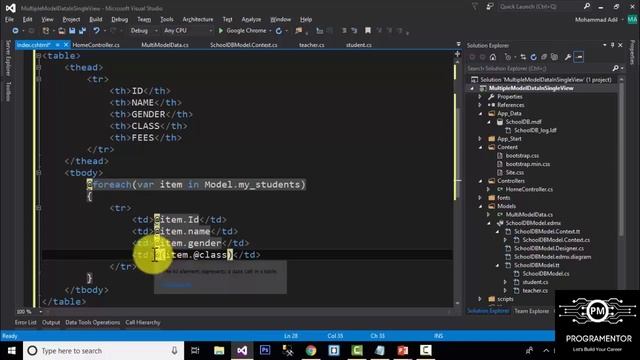Open the Toolbox side tab

(x=8, y=91)
